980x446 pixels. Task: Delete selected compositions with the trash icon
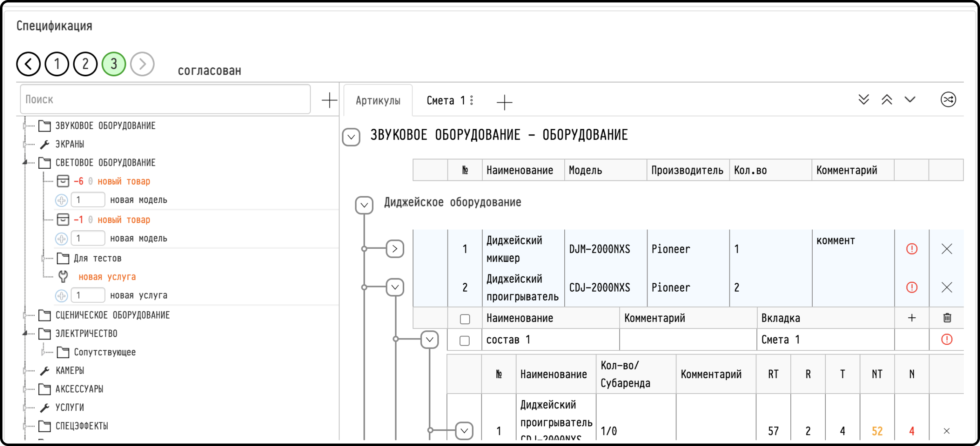[947, 318]
